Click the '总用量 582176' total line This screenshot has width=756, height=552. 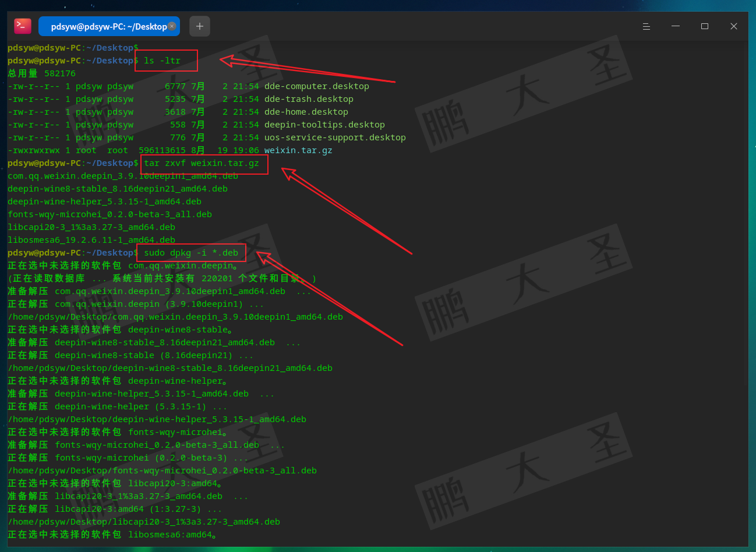(x=41, y=73)
